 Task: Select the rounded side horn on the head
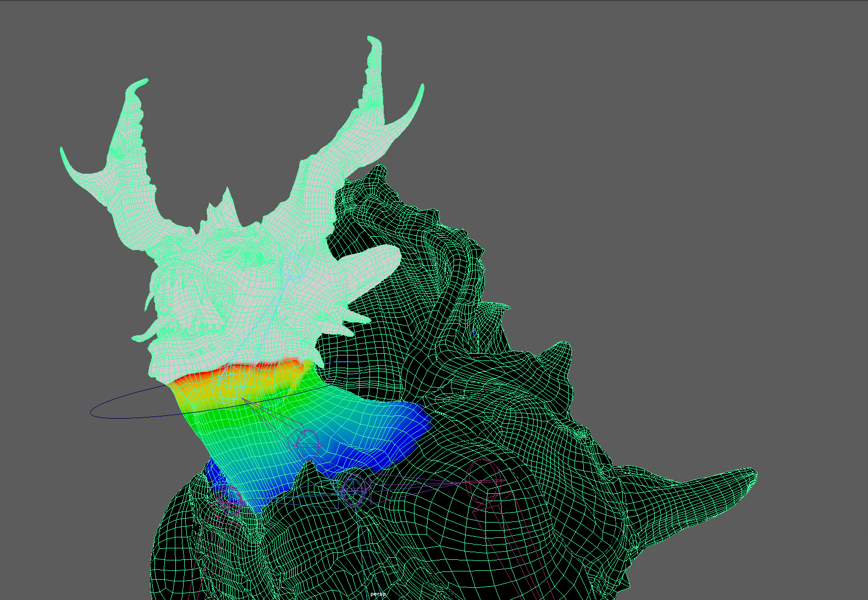coord(379,259)
